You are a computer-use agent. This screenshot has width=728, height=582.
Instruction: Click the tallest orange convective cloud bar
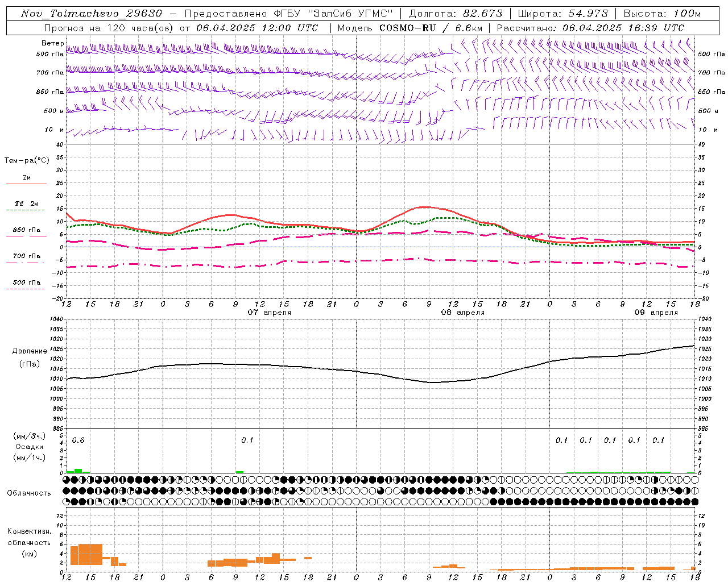click(x=90, y=554)
